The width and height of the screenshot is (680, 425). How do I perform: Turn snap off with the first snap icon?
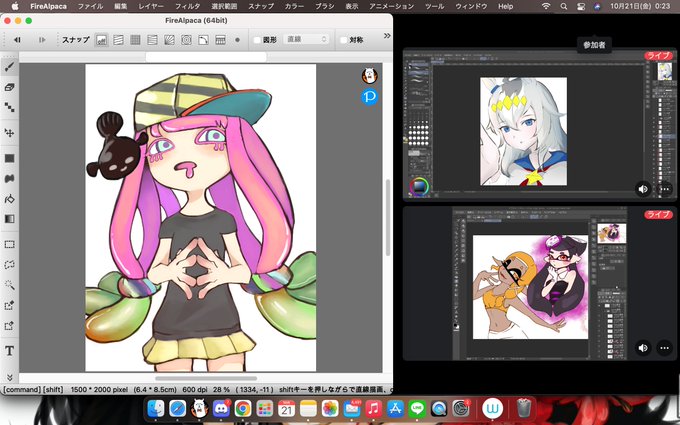point(101,40)
